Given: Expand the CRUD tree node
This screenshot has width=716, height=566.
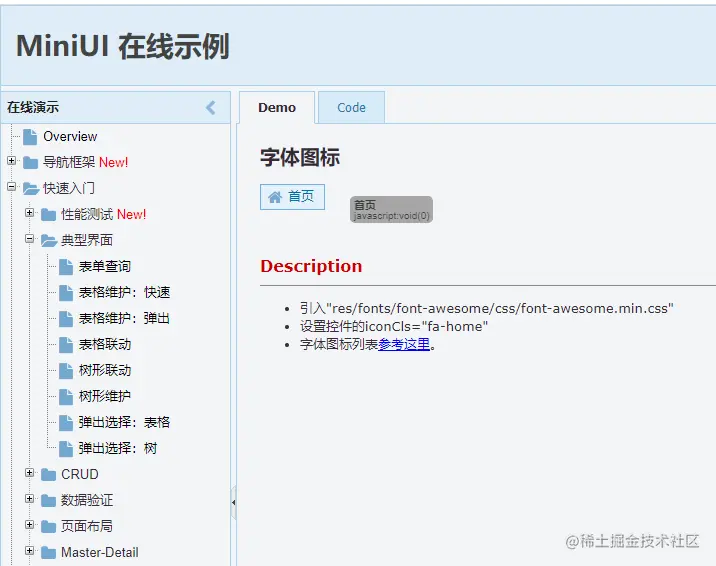Looking at the screenshot, I should [30, 473].
